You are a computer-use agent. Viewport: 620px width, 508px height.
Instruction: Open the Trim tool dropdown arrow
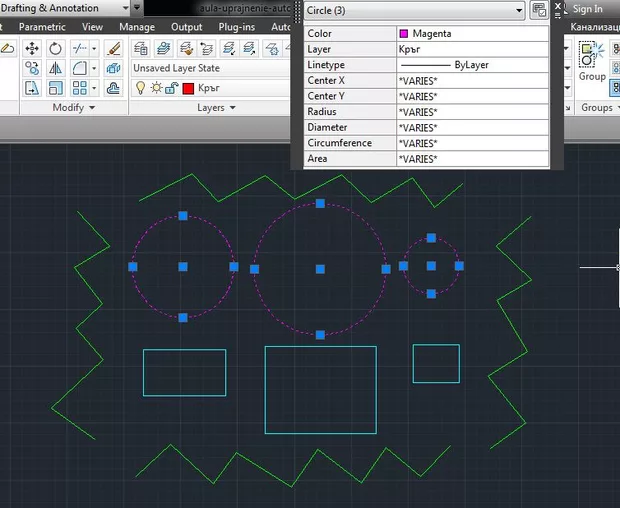tap(94, 49)
